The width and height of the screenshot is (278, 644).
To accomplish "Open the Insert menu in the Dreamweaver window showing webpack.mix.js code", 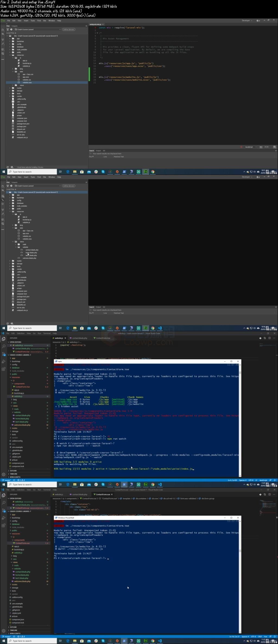I will point(26,21).
